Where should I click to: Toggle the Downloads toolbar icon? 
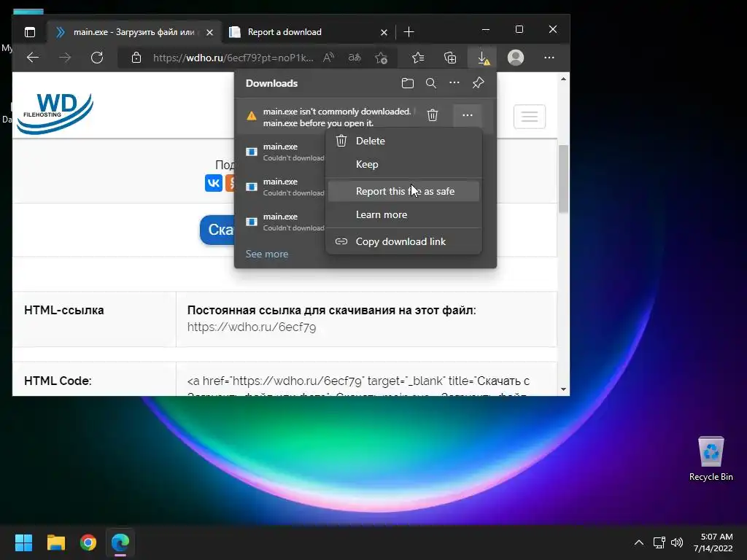coord(483,58)
